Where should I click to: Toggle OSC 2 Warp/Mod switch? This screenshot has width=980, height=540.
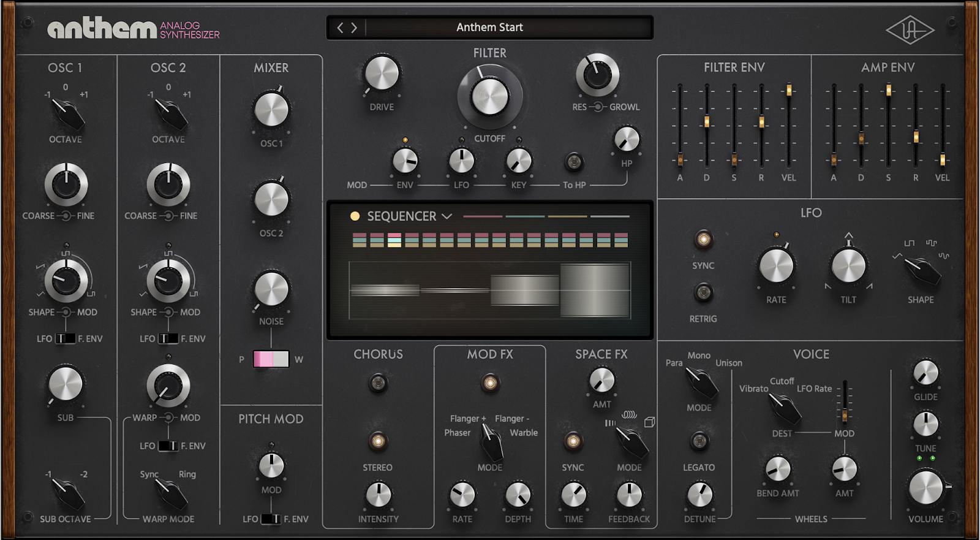point(168,417)
